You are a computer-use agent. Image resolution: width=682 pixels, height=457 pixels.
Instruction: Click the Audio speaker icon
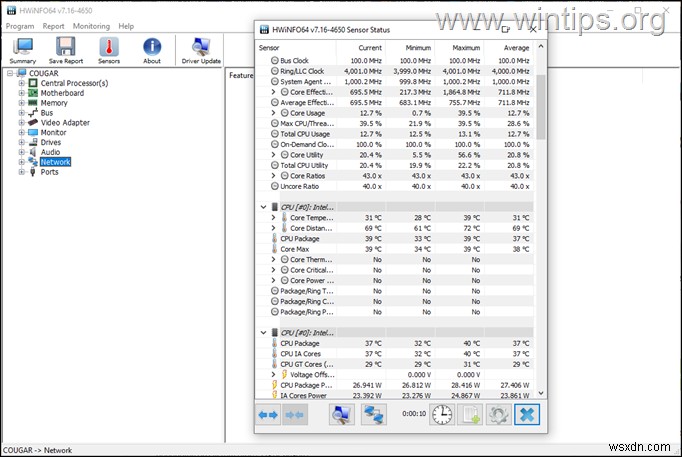click(x=33, y=152)
